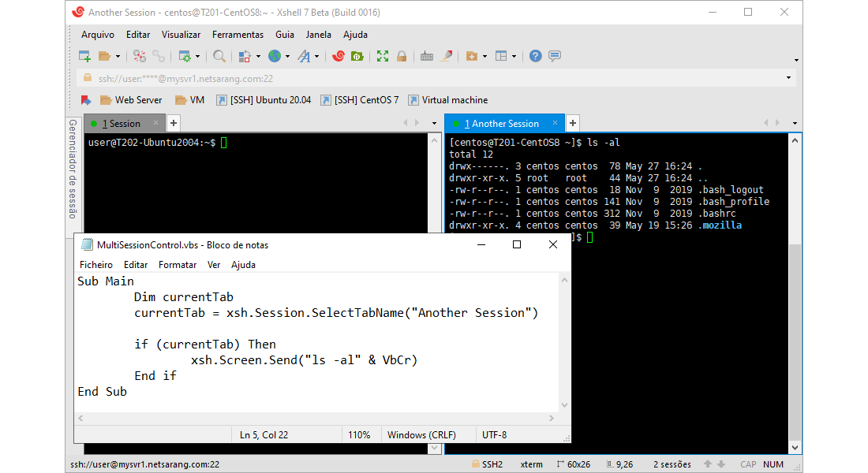The height and width of the screenshot is (473, 868).
Task: Open the Visualizar menu
Action: [181, 35]
